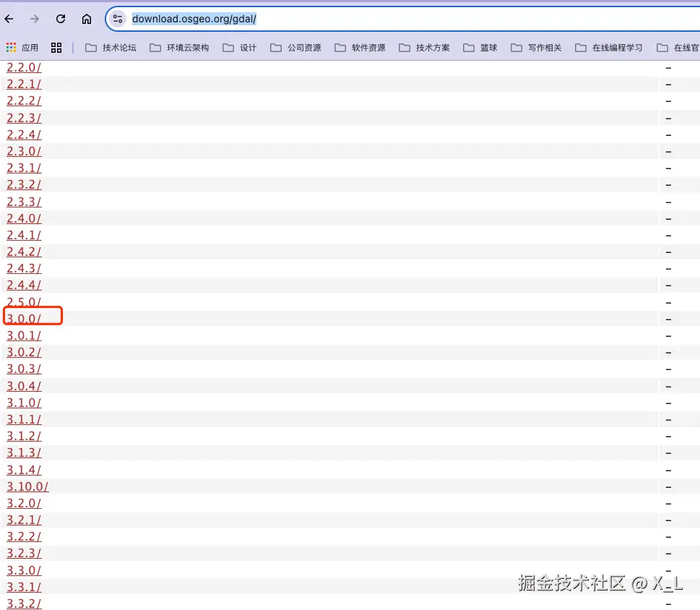Open the browser home page
The image size is (700, 610).
(87, 19)
